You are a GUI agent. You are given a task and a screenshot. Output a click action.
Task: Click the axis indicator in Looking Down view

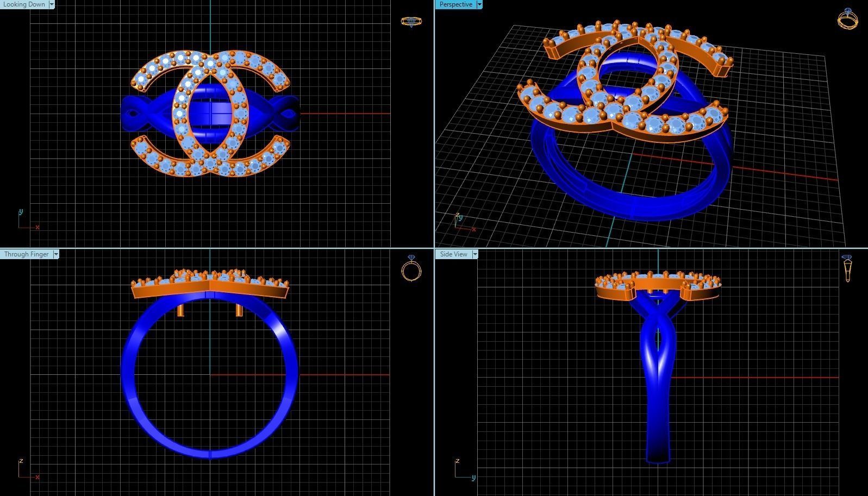(28, 219)
